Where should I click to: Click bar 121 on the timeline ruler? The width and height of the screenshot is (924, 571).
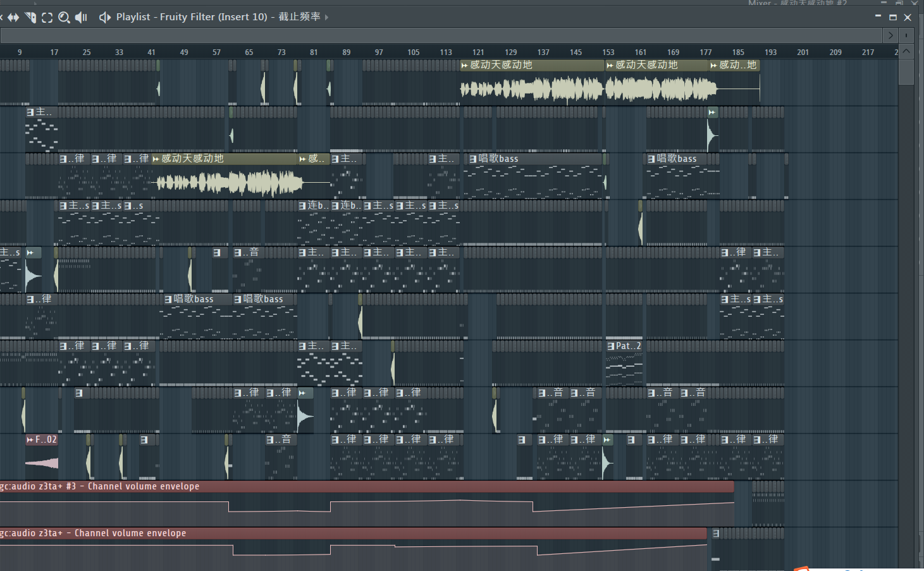(x=478, y=52)
